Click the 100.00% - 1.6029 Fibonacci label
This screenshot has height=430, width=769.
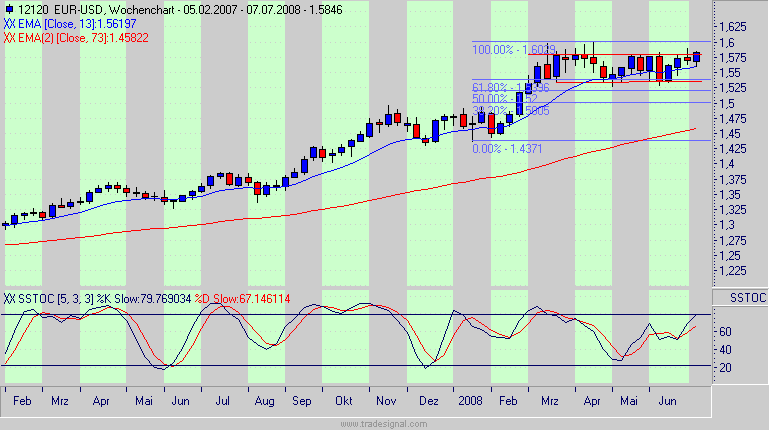coord(513,50)
